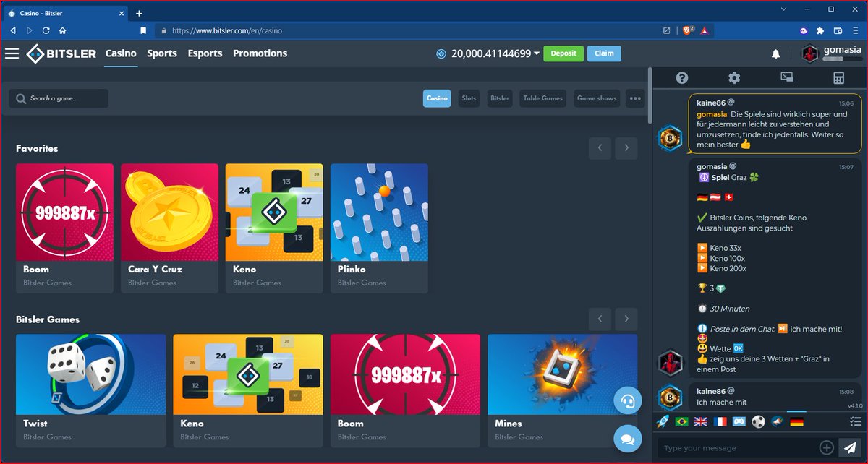Open Keno game in Favorites
This screenshot has height=464, width=868.
point(274,228)
